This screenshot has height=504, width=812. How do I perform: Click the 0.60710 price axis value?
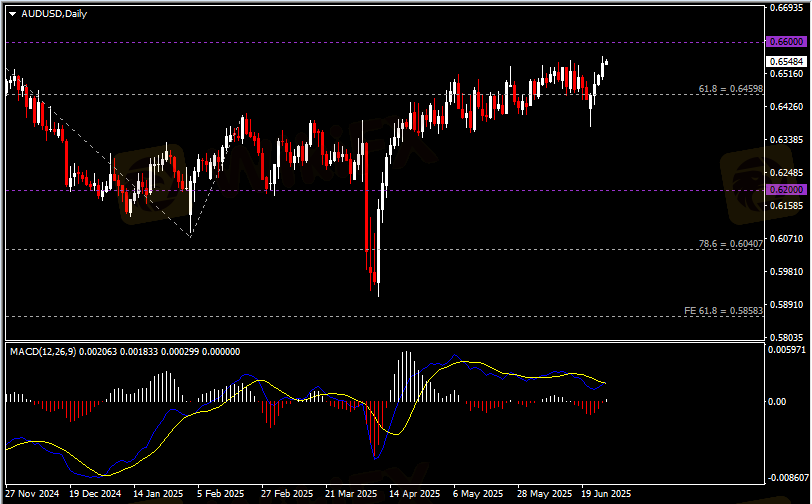(786, 239)
